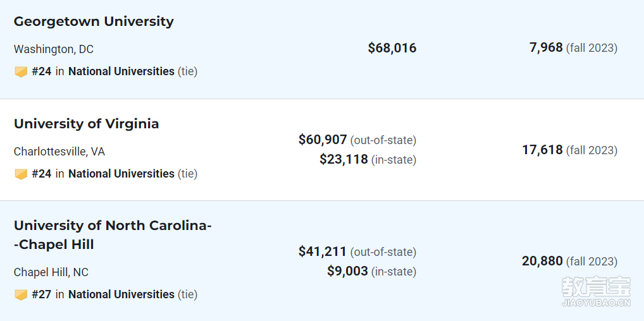
Task: Open the Georgetown University heading link
Action: tap(94, 21)
